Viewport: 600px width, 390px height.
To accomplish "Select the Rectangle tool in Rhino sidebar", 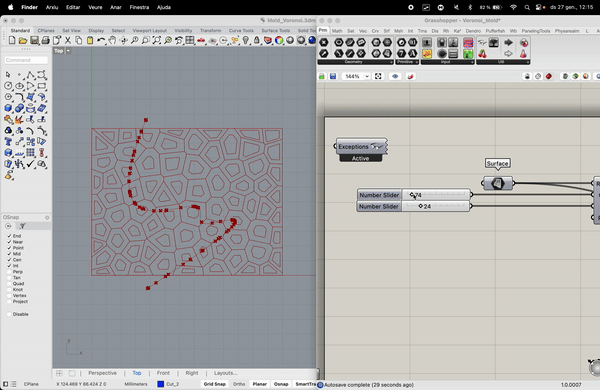I will pos(42,86).
